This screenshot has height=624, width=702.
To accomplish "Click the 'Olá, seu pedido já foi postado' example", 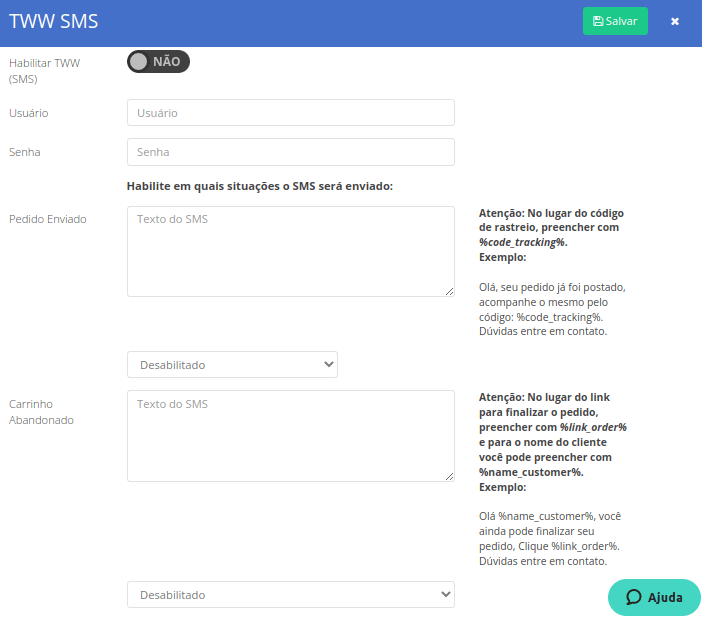I will tap(552, 309).
